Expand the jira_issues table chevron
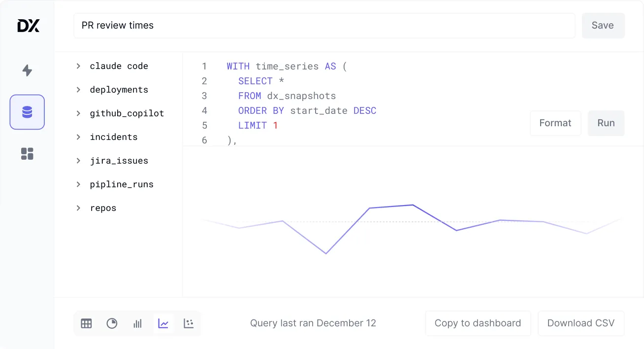The width and height of the screenshot is (644, 349). (78, 160)
